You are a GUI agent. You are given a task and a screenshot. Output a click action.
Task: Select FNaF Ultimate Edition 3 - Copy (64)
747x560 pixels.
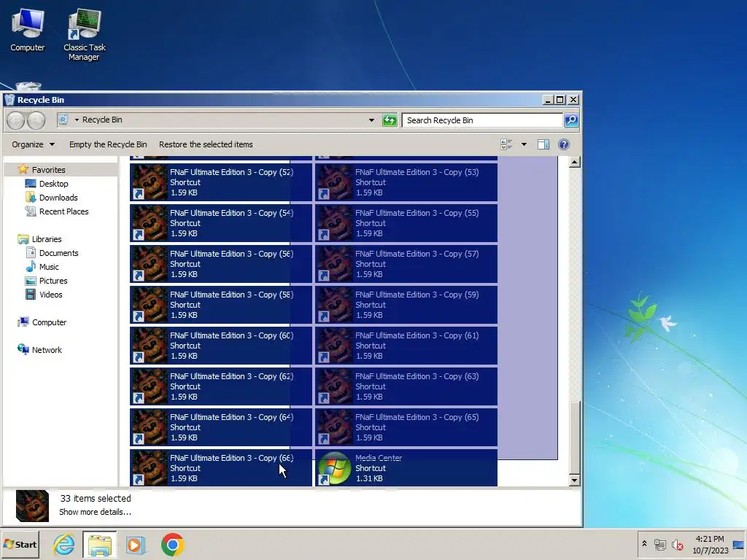221,427
